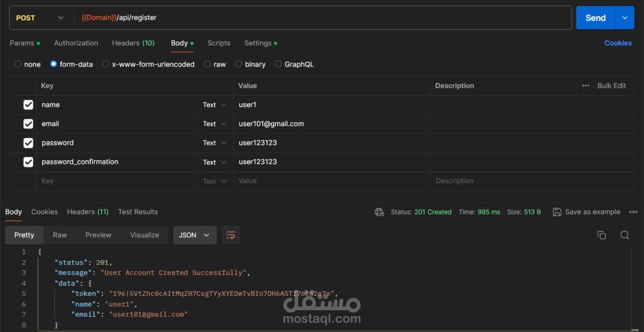
Task: Open the Test Results tab
Action: [x=138, y=212]
